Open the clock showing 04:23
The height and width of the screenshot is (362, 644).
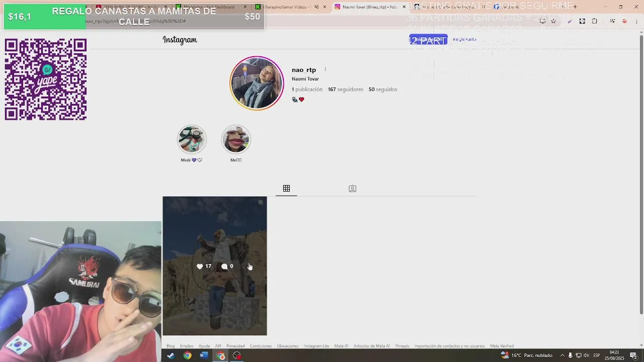[614, 355]
